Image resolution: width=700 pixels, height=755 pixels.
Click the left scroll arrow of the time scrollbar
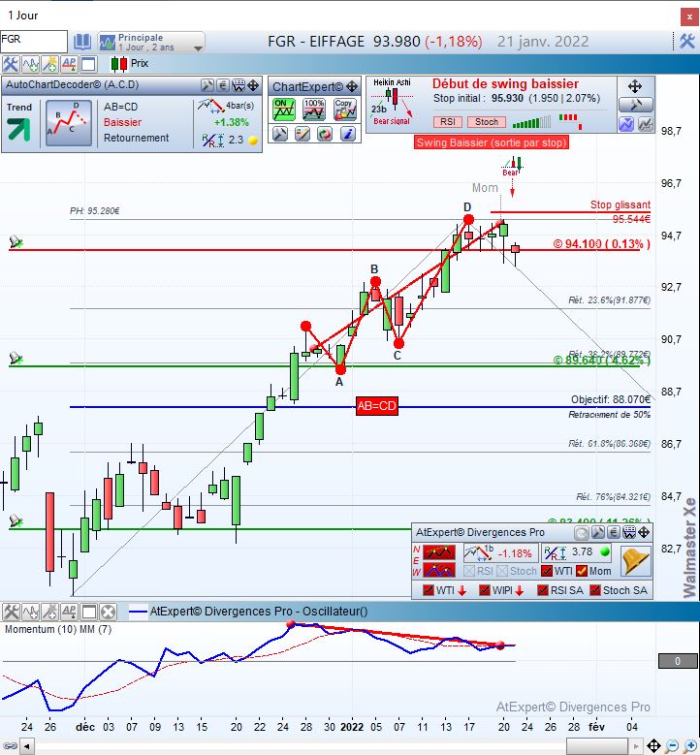(27, 747)
